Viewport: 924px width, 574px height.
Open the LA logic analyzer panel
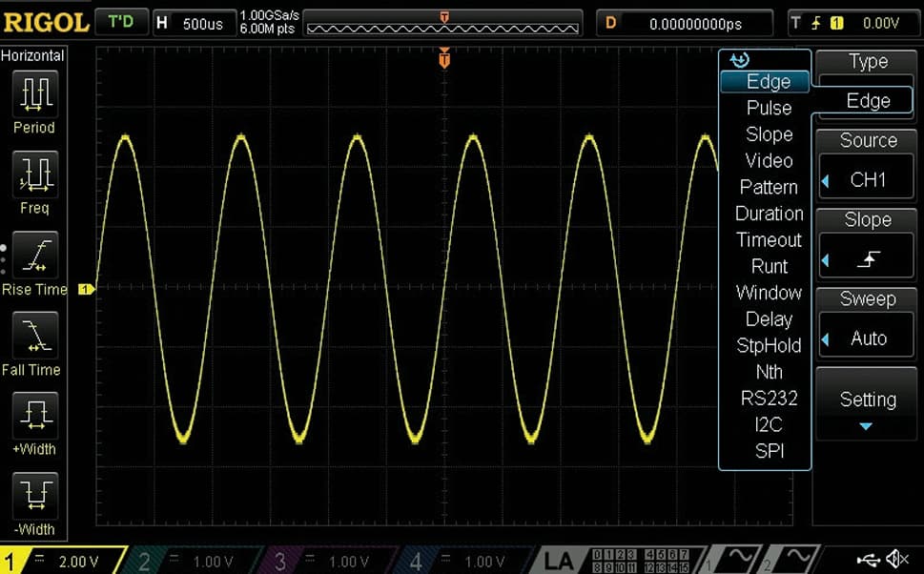559,561
